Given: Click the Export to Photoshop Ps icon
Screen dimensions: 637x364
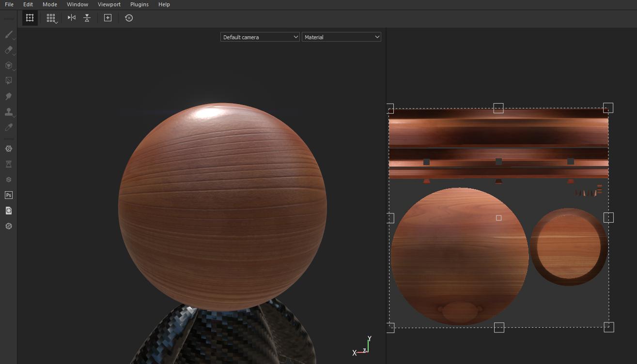Looking at the screenshot, I should coord(9,195).
